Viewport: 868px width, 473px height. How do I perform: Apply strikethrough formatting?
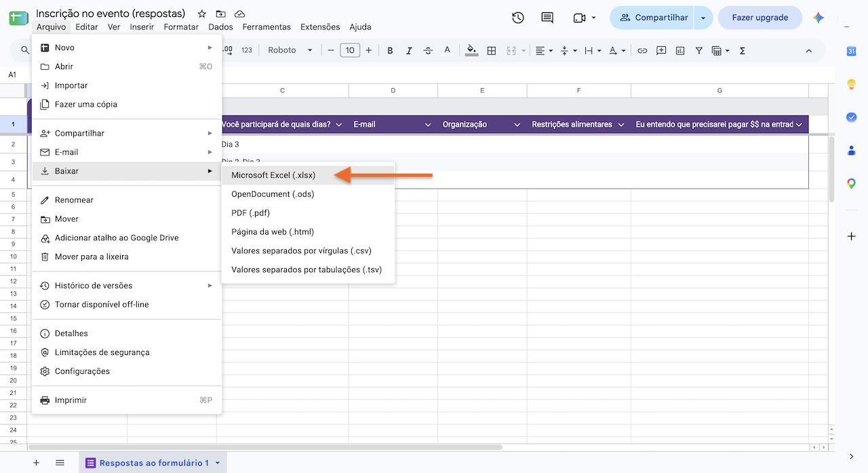[x=428, y=50]
